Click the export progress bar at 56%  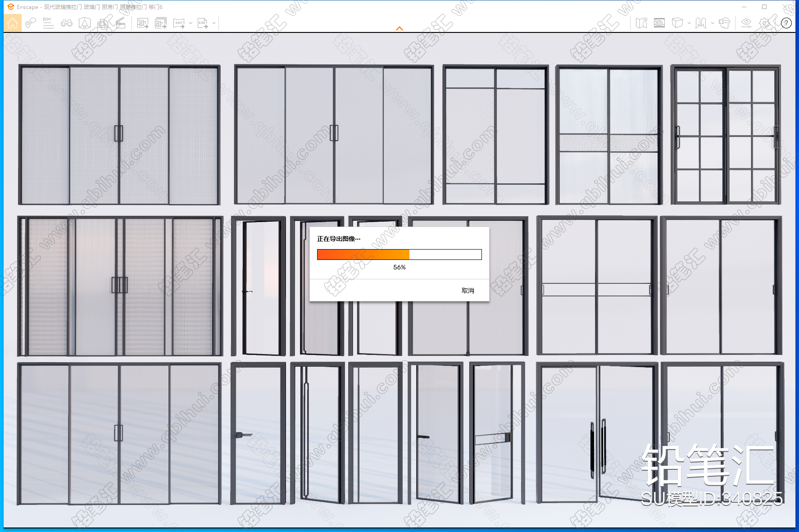coord(399,255)
